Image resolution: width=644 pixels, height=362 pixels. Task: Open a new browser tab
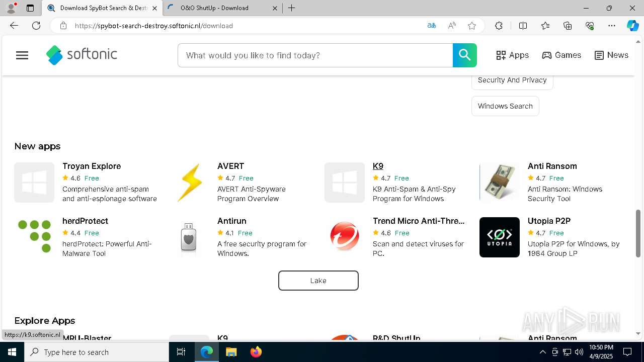pyautogui.click(x=292, y=8)
